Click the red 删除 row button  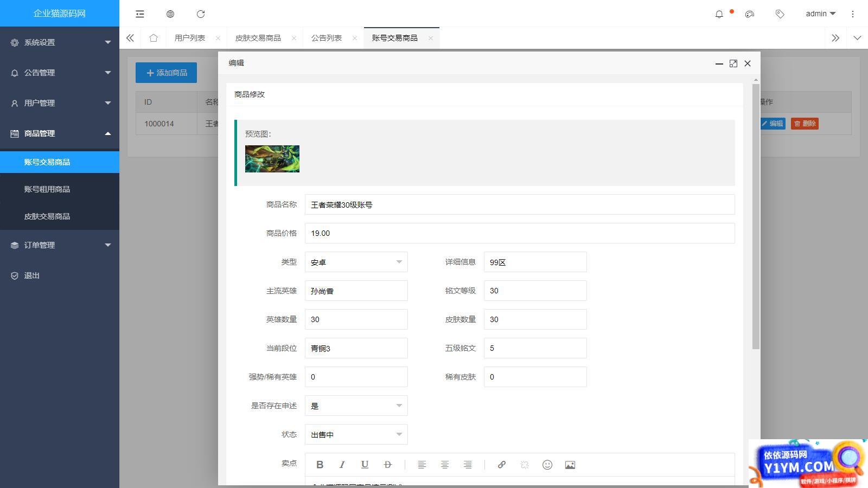click(x=805, y=124)
